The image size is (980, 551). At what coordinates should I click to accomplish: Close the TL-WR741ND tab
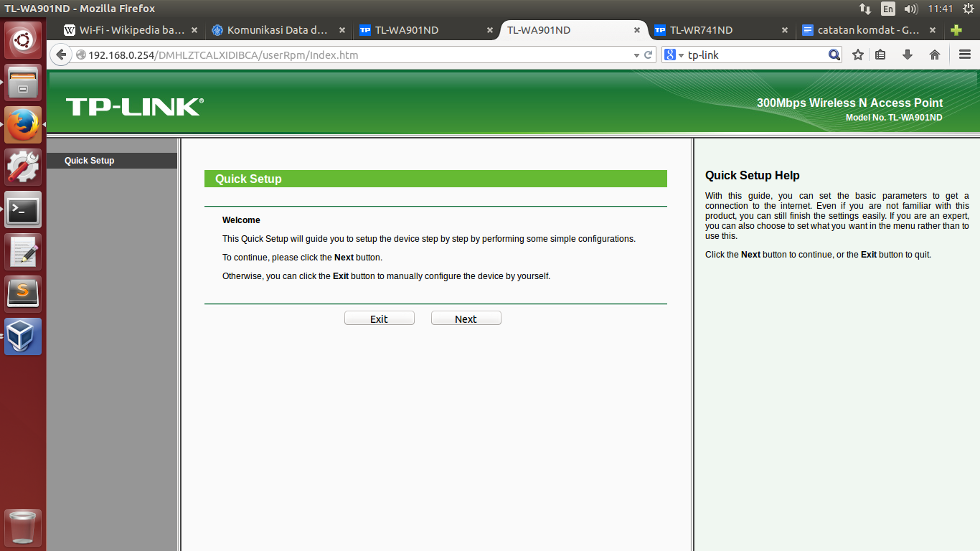click(x=785, y=30)
